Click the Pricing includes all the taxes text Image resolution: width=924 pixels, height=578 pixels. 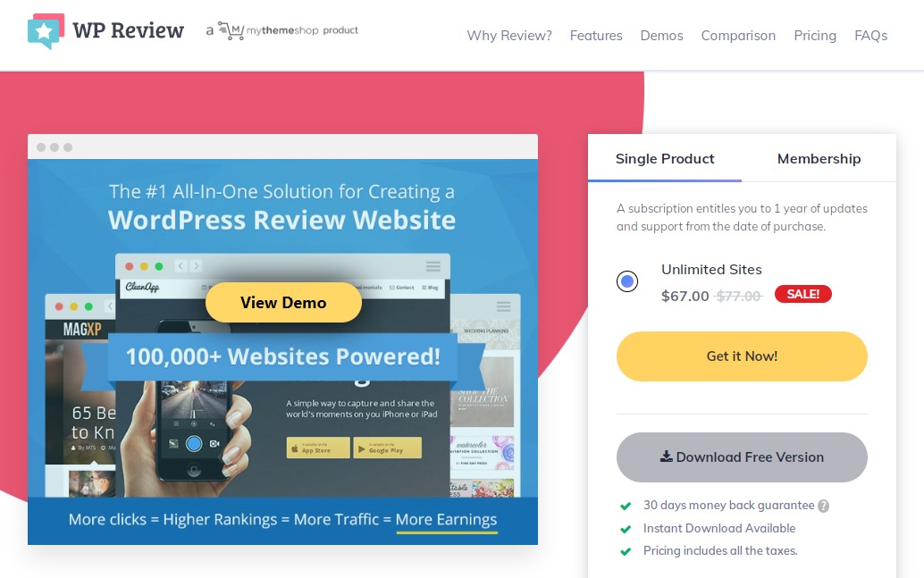click(x=720, y=550)
